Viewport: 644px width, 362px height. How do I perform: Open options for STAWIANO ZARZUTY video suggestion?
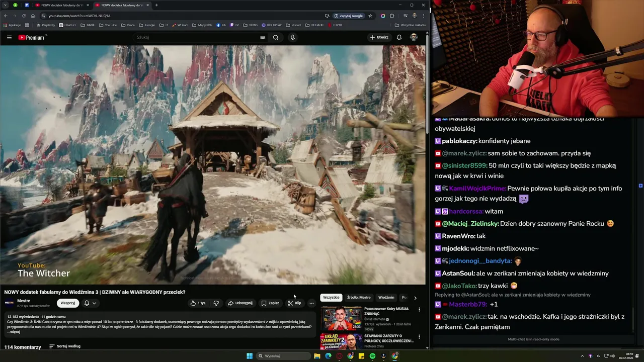tap(419, 337)
